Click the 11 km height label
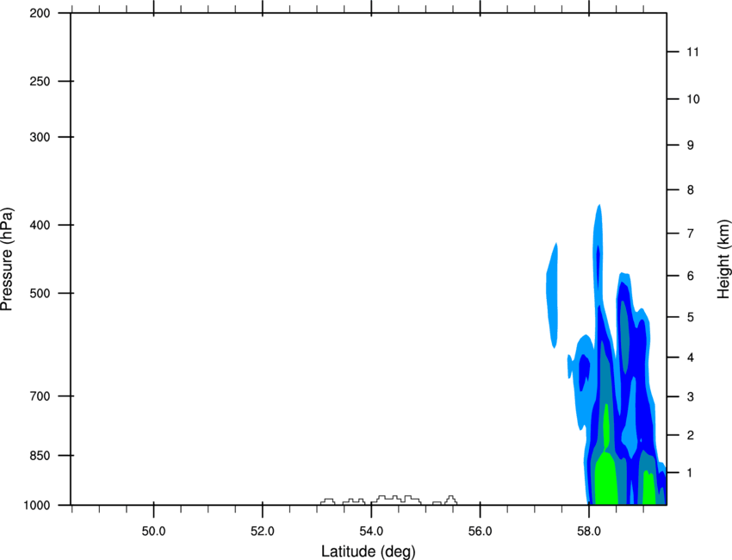732x560 pixels. tap(692, 52)
